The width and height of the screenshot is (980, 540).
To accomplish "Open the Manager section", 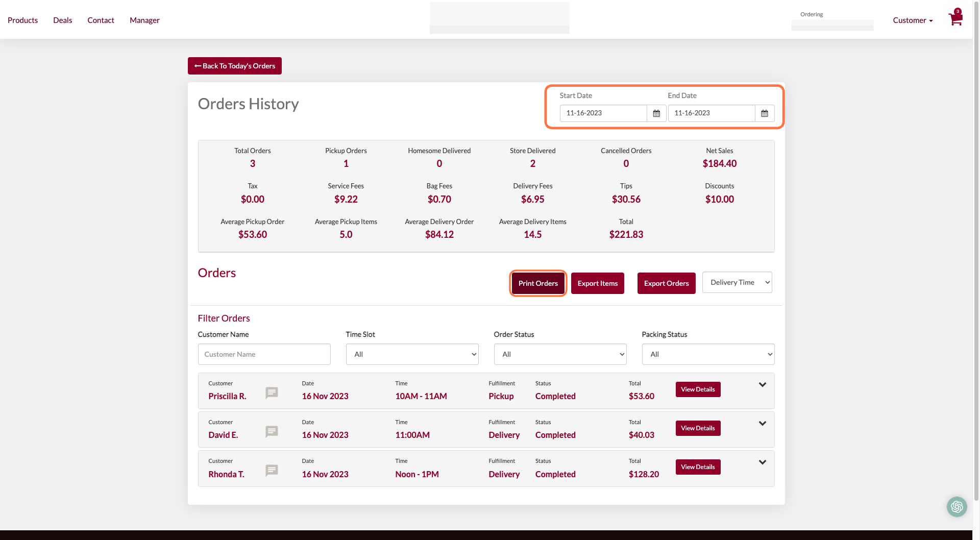I will pyautogui.click(x=144, y=20).
